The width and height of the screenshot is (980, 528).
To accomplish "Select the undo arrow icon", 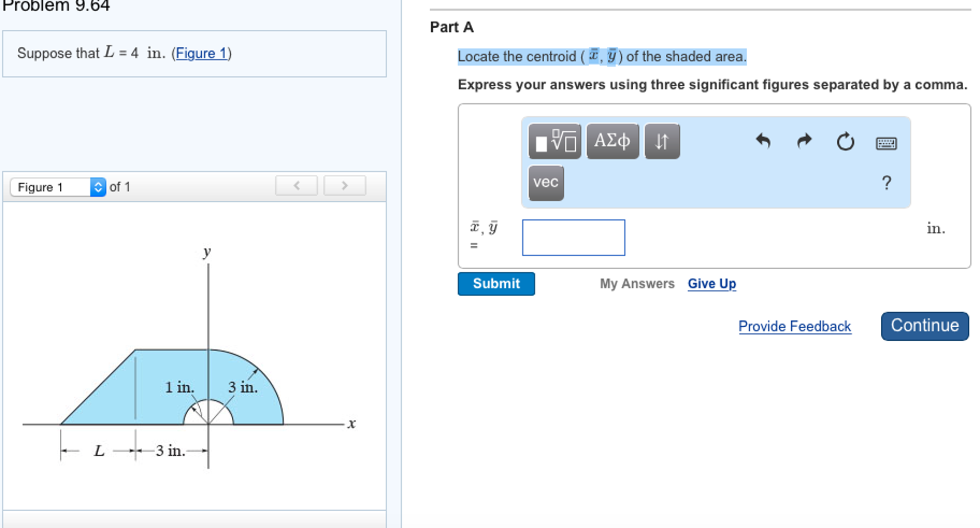I will (x=764, y=140).
